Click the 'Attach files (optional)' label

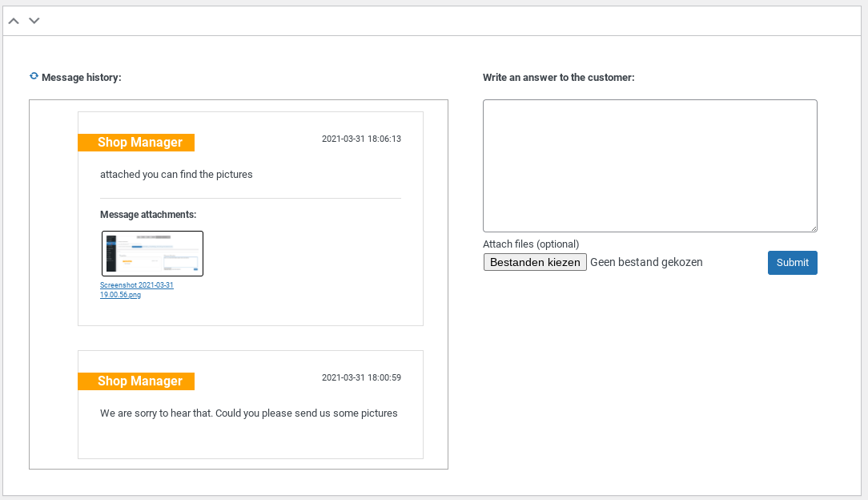(x=531, y=244)
